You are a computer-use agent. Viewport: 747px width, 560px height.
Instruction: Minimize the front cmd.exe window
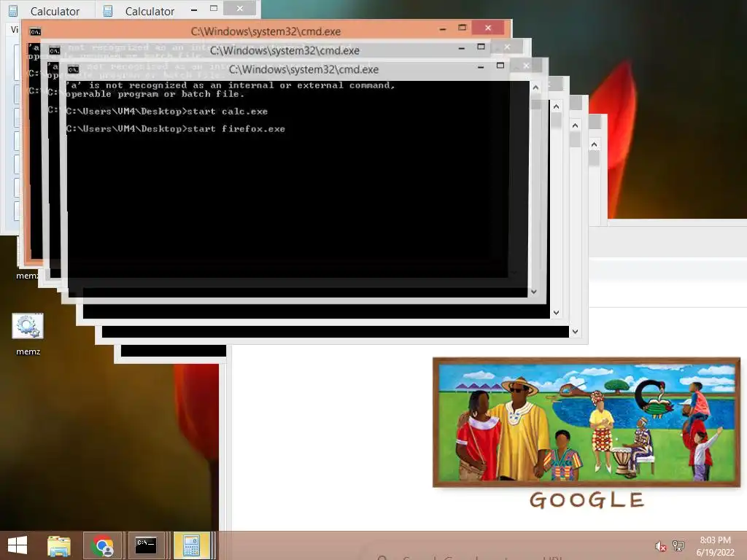click(x=481, y=67)
